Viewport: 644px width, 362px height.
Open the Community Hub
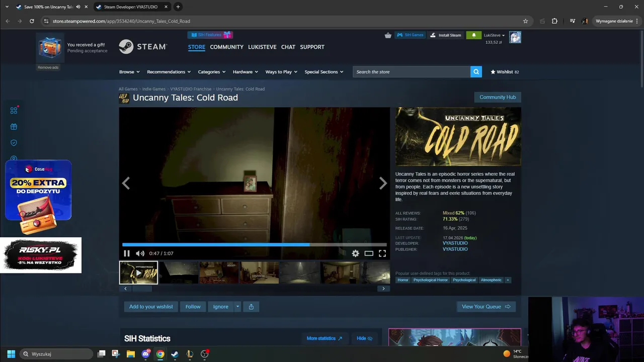tap(498, 97)
